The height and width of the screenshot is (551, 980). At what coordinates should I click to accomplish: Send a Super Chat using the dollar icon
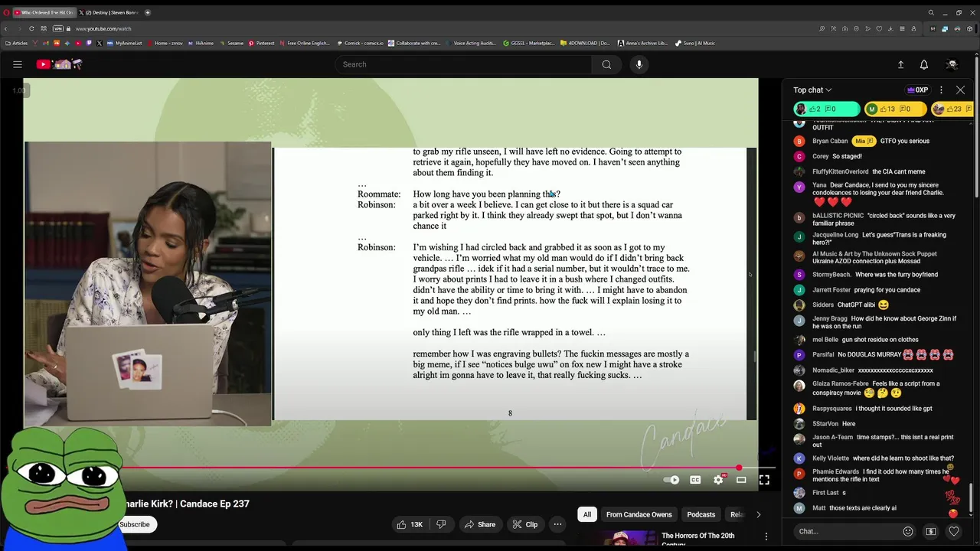[931, 531]
